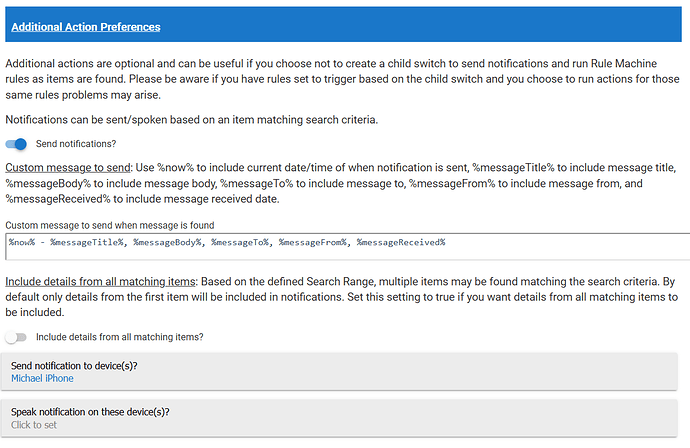Click the Michael iPhone device entry
This screenshot has width=690, height=448.
tap(42, 379)
